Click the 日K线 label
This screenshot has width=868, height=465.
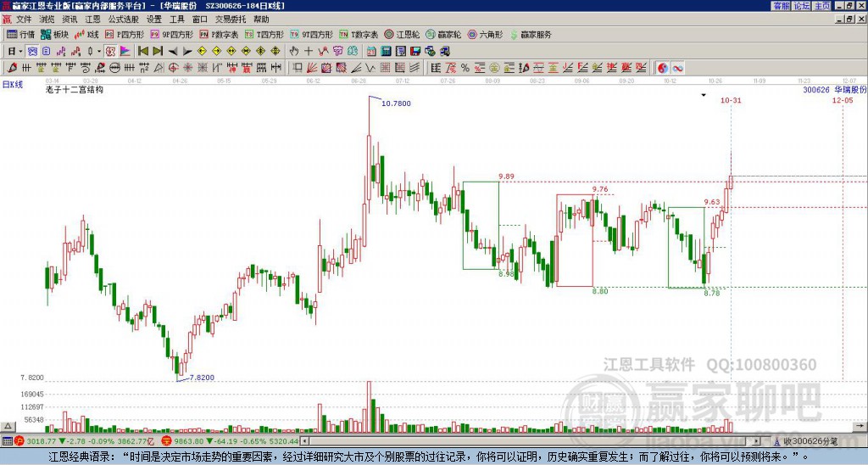(13, 84)
